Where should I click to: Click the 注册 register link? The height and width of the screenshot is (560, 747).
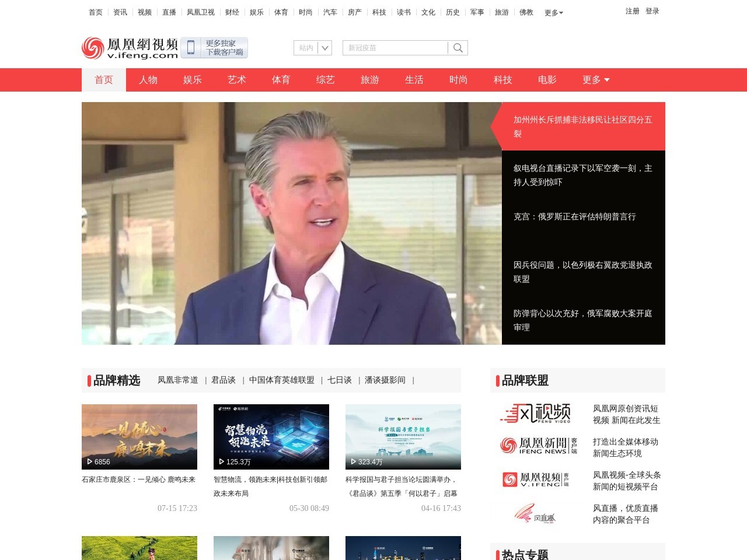point(632,11)
